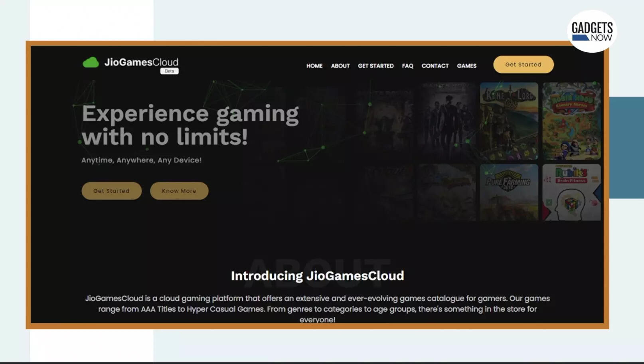Click the Gadgets Now logo
The height and width of the screenshot is (364, 644).
point(592,30)
